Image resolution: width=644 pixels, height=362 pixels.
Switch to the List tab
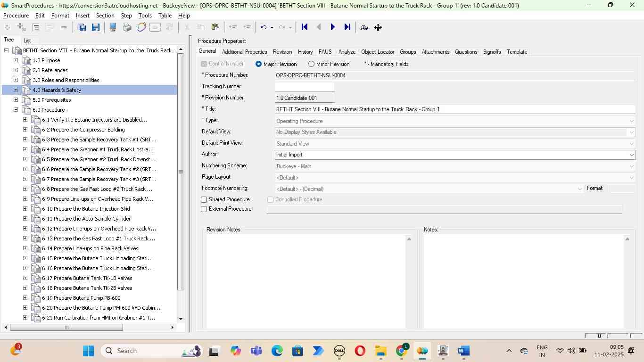27,41
